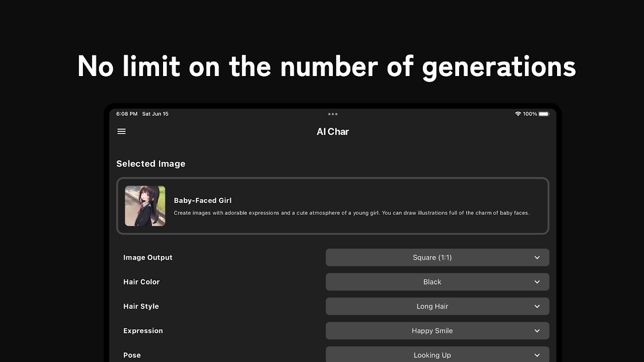Image resolution: width=644 pixels, height=362 pixels.
Task: Click the selected image description text
Action: (351, 213)
